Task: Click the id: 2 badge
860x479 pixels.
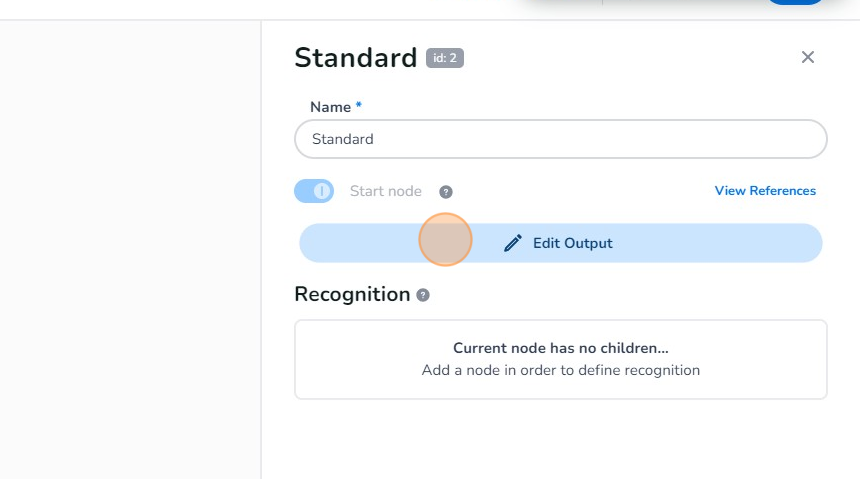Action: pyautogui.click(x=445, y=58)
